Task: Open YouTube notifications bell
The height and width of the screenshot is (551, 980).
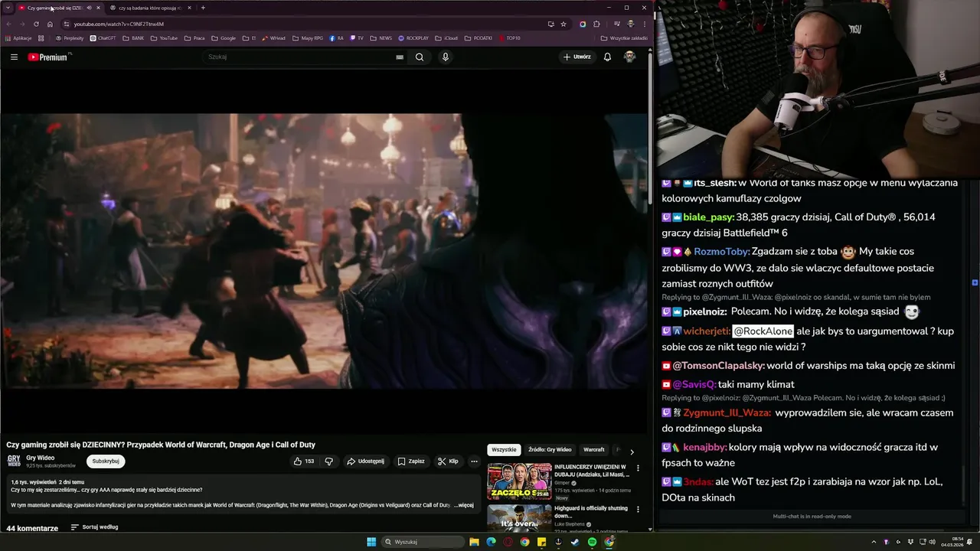Action: (x=607, y=57)
